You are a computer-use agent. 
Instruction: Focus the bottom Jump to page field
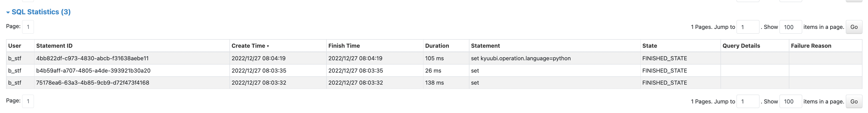coord(748,101)
